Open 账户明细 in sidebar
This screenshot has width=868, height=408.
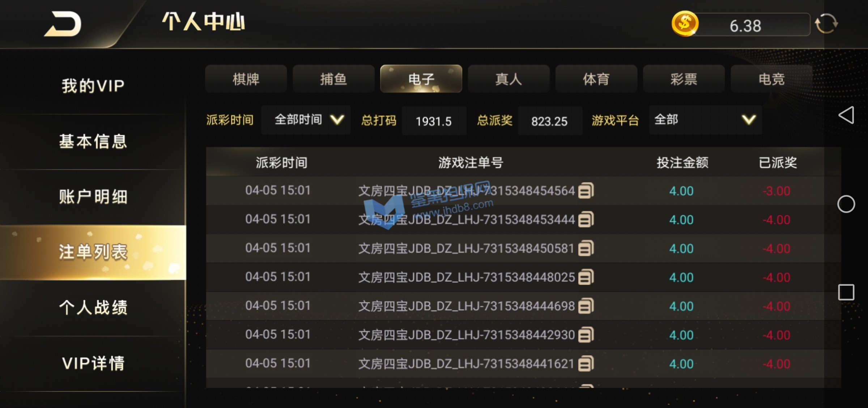93,197
